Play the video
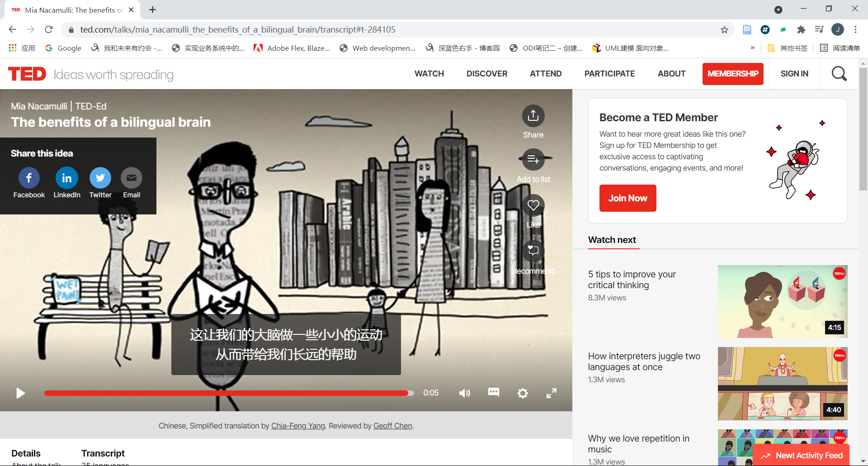868x466 pixels. (20, 393)
